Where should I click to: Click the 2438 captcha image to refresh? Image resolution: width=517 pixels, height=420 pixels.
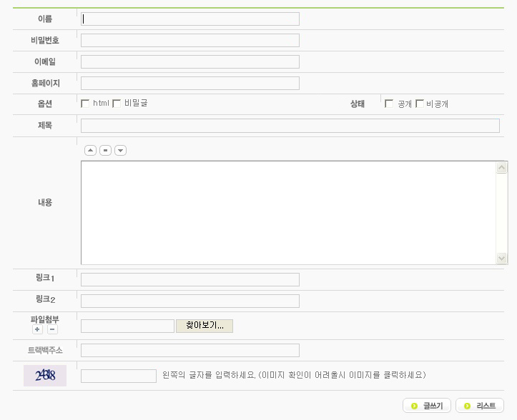[45, 376]
